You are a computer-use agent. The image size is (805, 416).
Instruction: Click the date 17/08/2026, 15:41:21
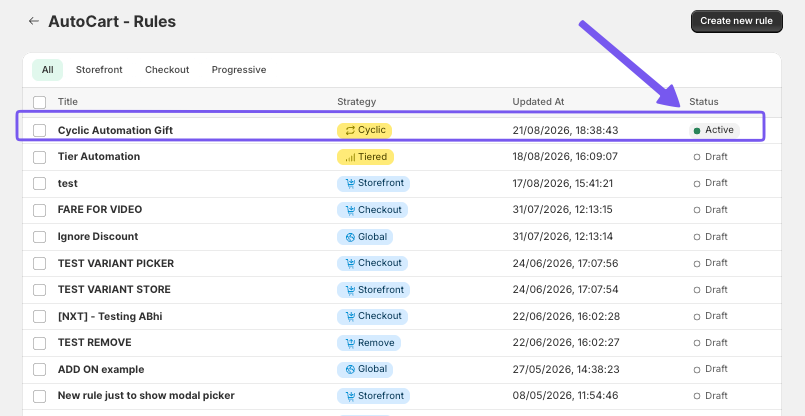click(x=563, y=183)
